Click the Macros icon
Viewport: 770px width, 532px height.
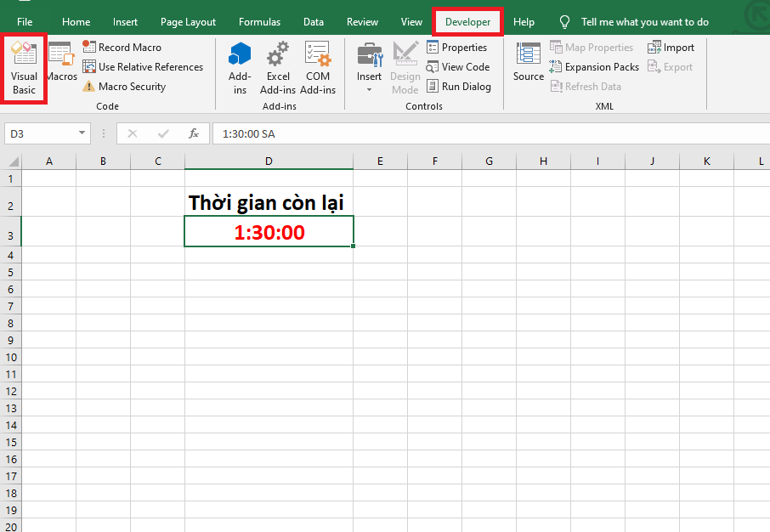[61, 64]
